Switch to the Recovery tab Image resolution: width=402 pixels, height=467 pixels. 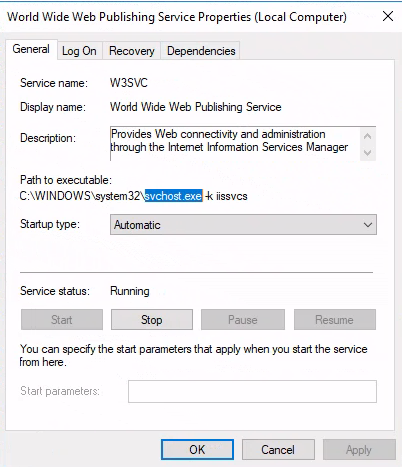pyautogui.click(x=132, y=51)
